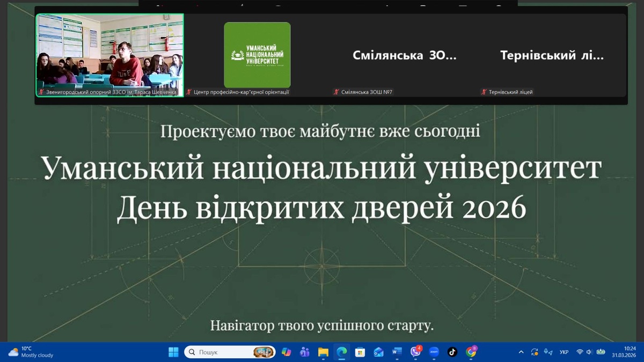The height and width of the screenshot is (362, 644).
Task: Open Viber with notification badge
Action: (415, 352)
